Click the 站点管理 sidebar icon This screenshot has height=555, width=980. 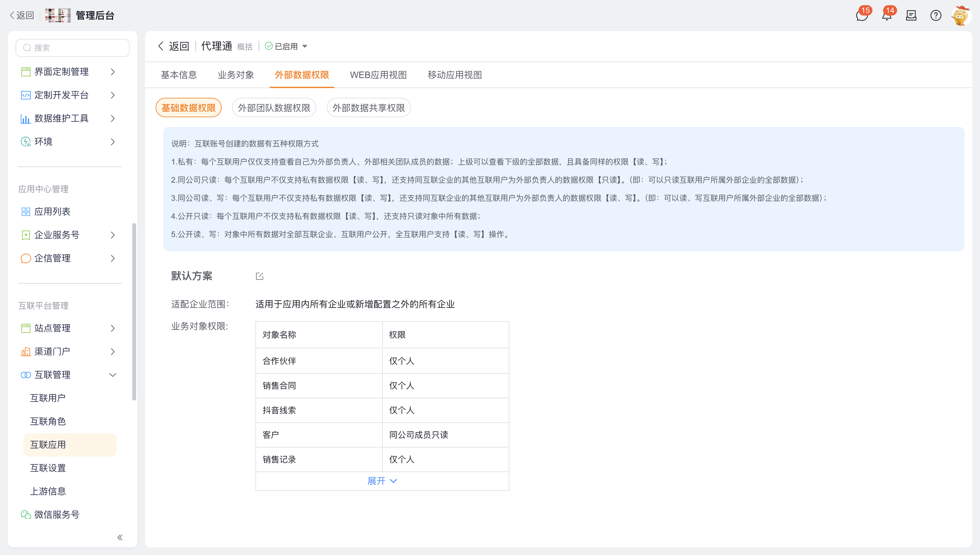point(26,328)
